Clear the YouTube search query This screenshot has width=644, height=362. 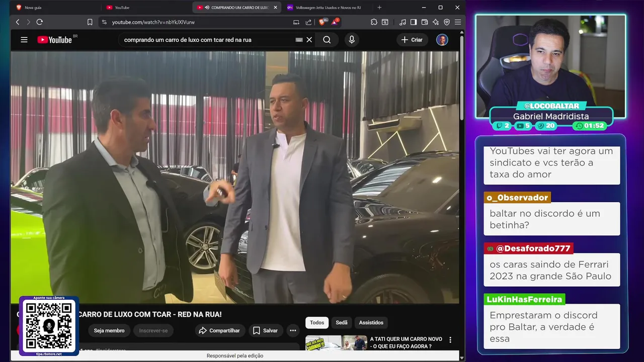(x=309, y=40)
